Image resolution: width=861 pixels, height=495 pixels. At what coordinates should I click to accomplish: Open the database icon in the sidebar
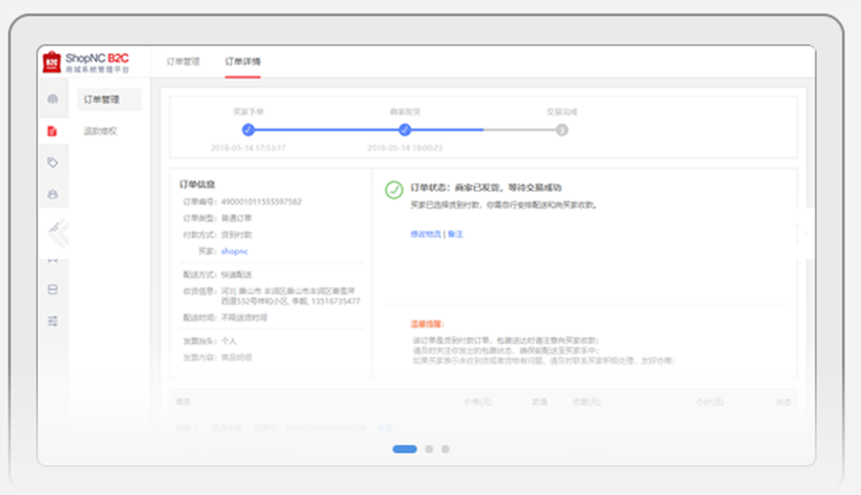pos(53,290)
